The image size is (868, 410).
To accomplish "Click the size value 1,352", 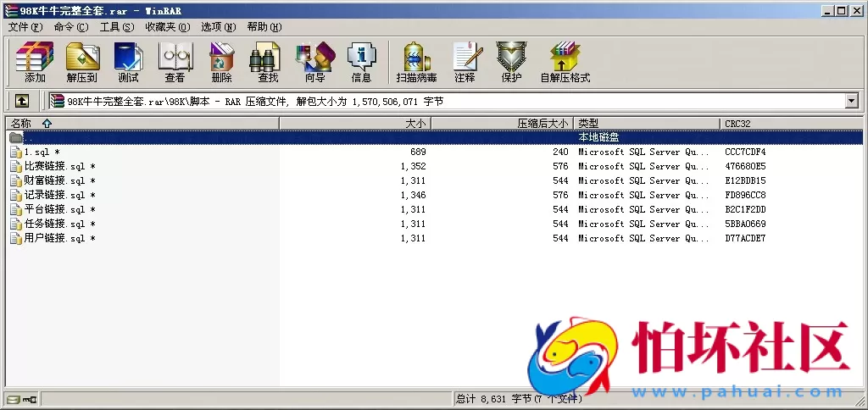I will click(x=413, y=167).
